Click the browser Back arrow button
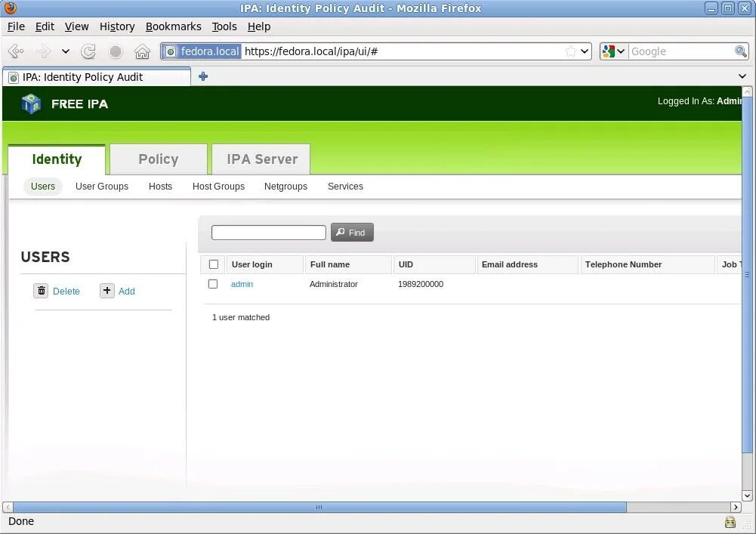Screen dimensions: 756x534 (16, 51)
